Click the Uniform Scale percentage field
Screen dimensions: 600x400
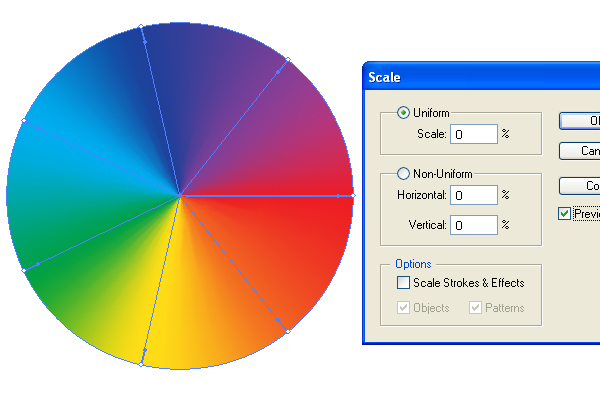coord(473,134)
